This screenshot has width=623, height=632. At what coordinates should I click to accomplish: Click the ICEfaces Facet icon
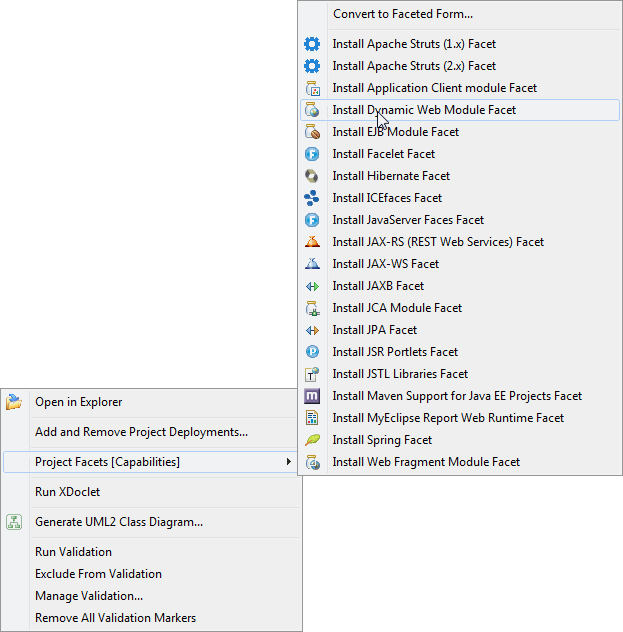click(312, 198)
